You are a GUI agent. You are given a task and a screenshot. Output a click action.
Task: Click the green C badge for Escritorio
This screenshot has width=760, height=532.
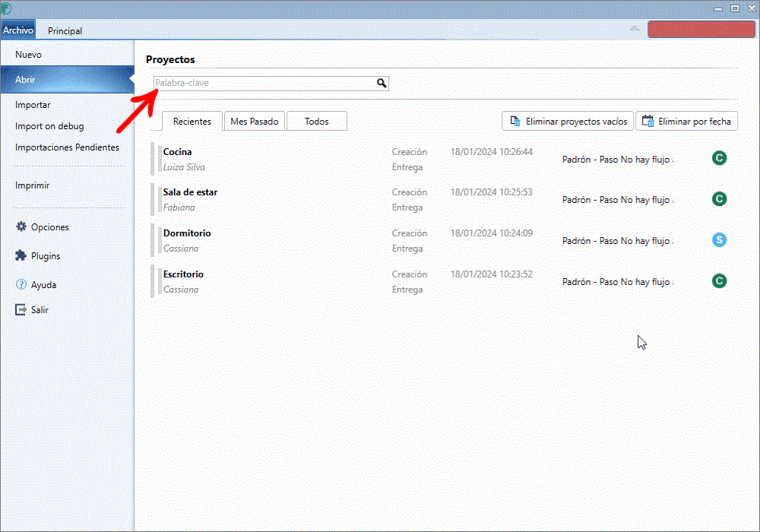[x=719, y=281]
